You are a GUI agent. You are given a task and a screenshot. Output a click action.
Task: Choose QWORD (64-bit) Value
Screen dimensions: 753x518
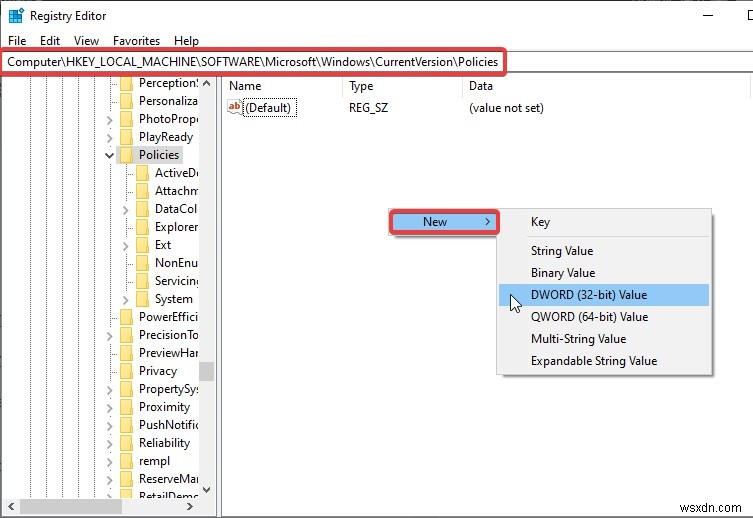[604, 317]
